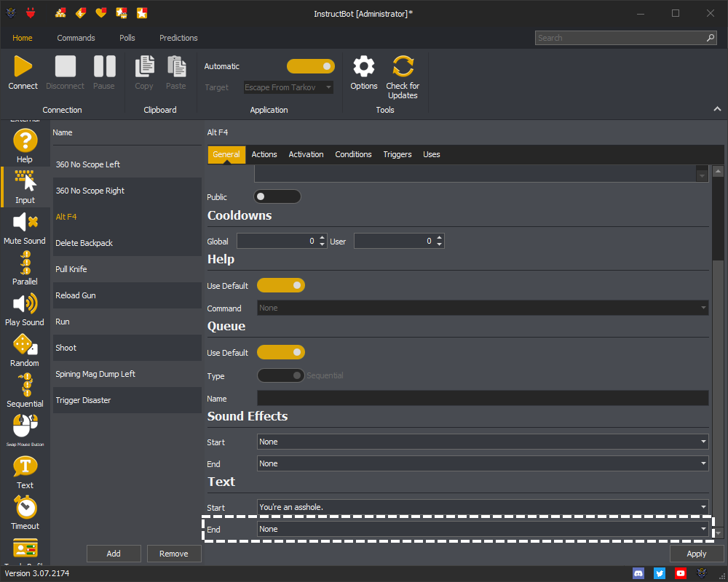Click InstructBot mascot icon in status bar
This screenshot has height=582, width=728.
click(x=702, y=573)
